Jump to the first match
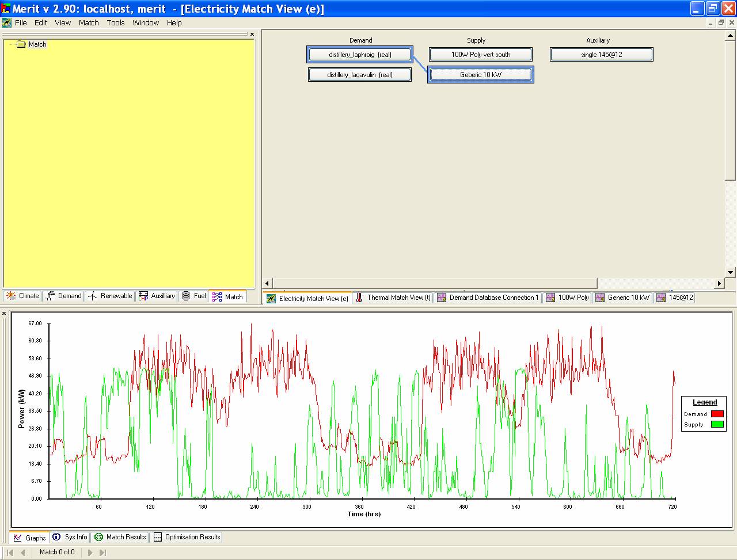The image size is (737, 560). 10,552
